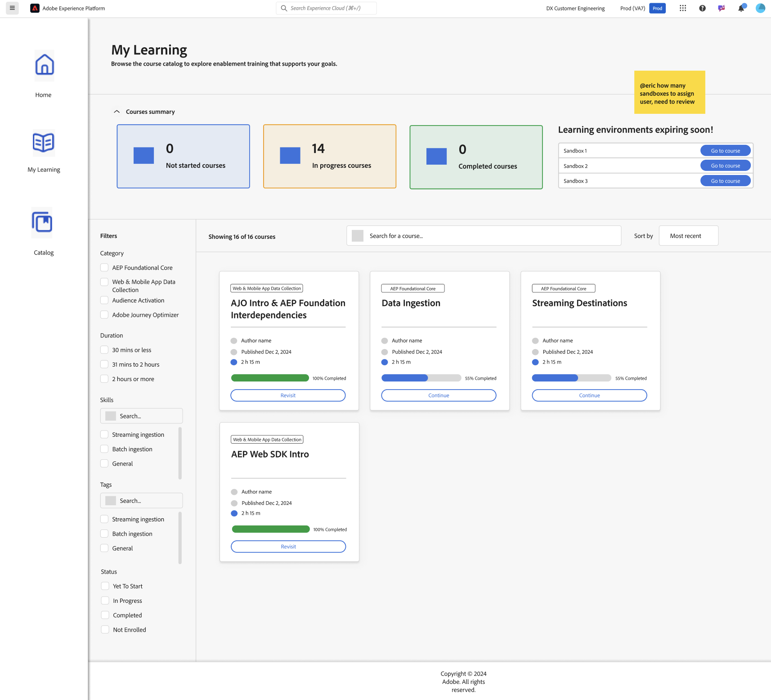Select the 30 mins or less duration checkbox
This screenshot has width=771, height=700.
tap(104, 350)
